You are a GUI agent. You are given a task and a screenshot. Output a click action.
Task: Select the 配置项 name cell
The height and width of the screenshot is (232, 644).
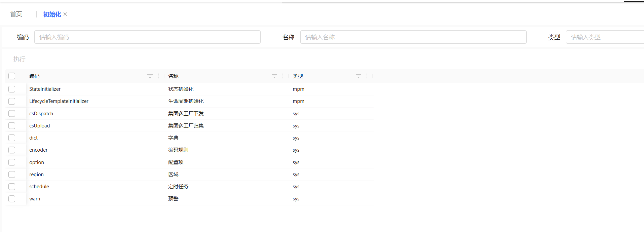click(176, 162)
